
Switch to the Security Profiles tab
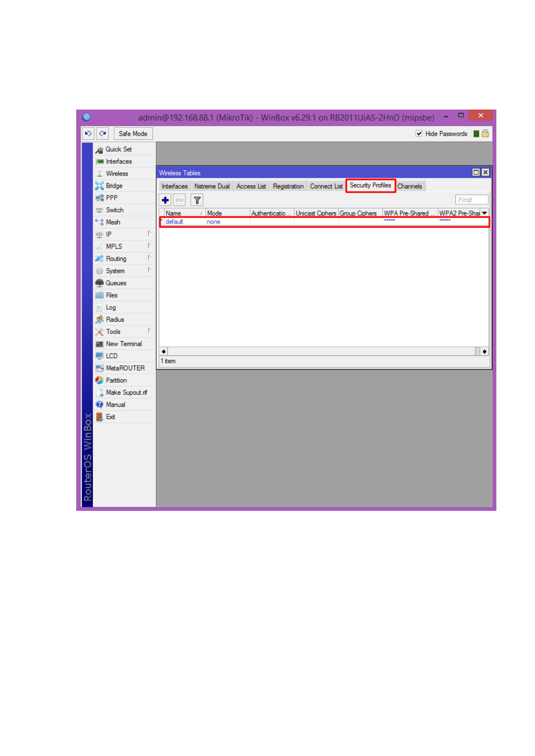click(x=371, y=185)
